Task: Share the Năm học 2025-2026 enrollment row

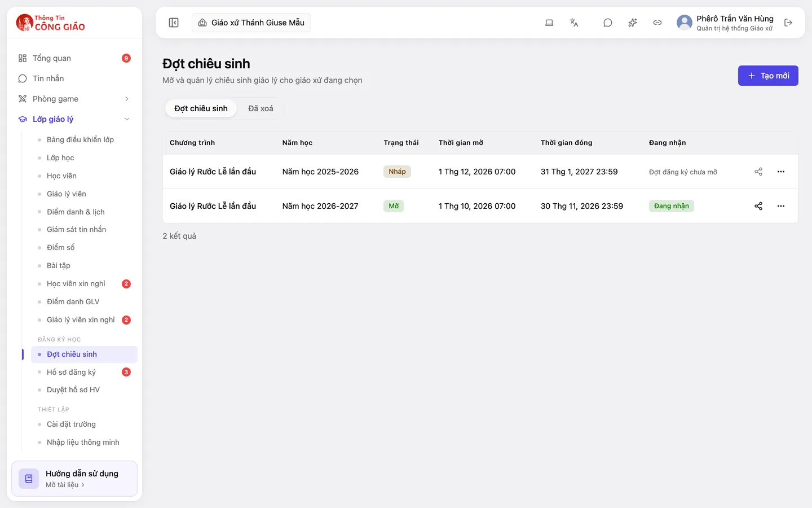Action: click(x=758, y=172)
